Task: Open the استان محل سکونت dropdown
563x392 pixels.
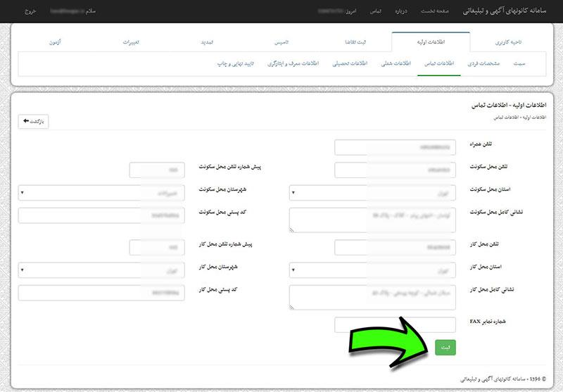Action: click(x=372, y=193)
